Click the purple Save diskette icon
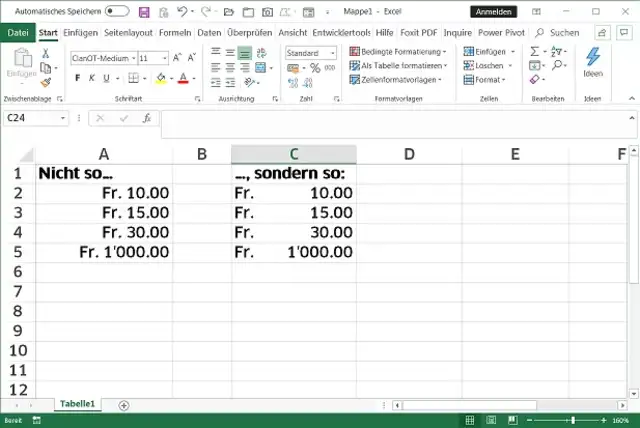Viewport: 640px width, 428px height. tap(144, 12)
